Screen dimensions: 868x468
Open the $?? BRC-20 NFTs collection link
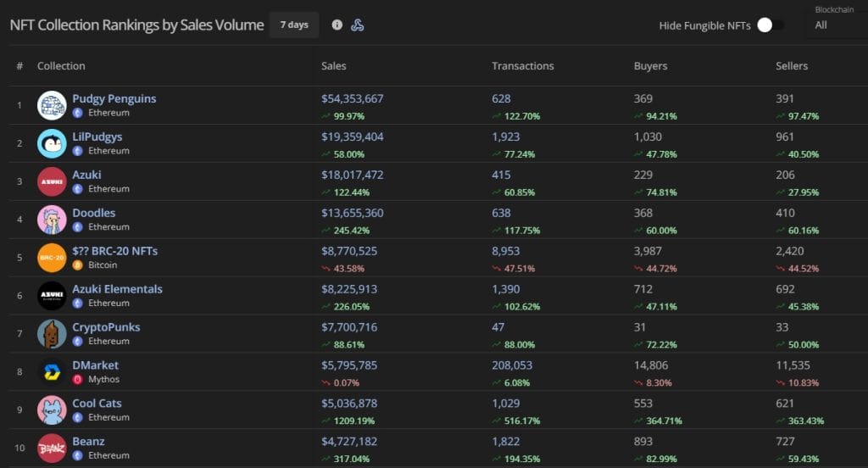coord(115,251)
